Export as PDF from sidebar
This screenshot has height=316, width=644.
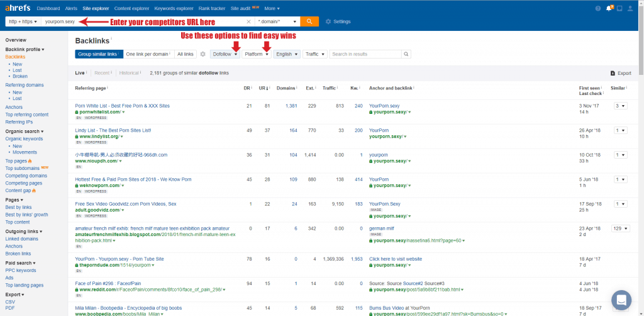pos(10,308)
